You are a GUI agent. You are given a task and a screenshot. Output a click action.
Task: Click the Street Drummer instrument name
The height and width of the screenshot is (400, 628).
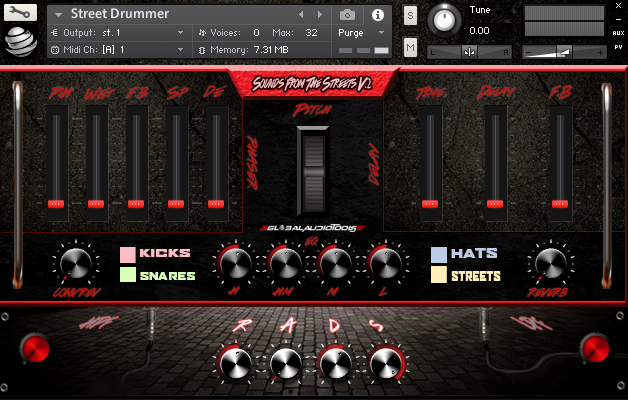[120, 14]
